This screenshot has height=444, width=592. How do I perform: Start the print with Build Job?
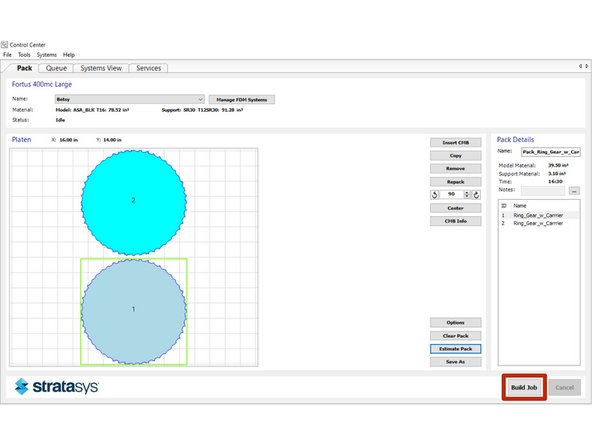pyautogui.click(x=524, y=387)
